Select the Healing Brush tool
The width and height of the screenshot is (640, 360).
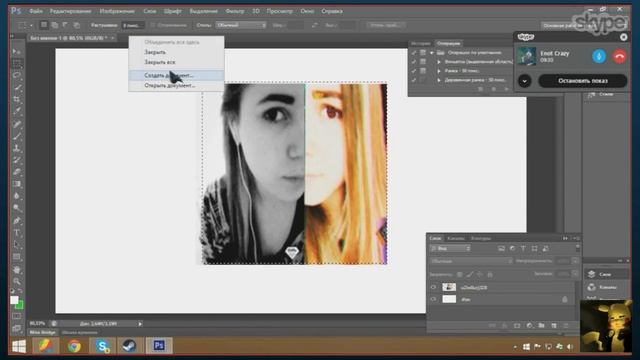click(x=17, y=124)
